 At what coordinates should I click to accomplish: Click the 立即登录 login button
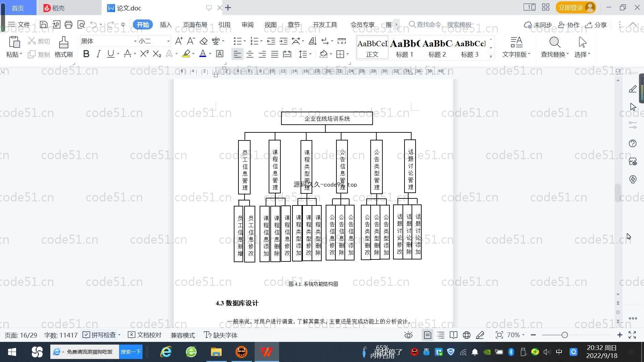(x=576, y=7)
